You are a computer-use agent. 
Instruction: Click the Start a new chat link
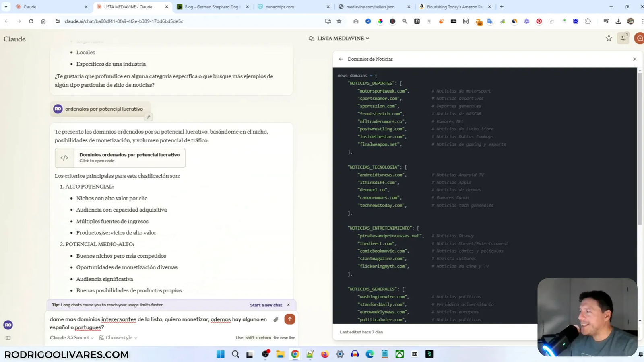[266, 305]
